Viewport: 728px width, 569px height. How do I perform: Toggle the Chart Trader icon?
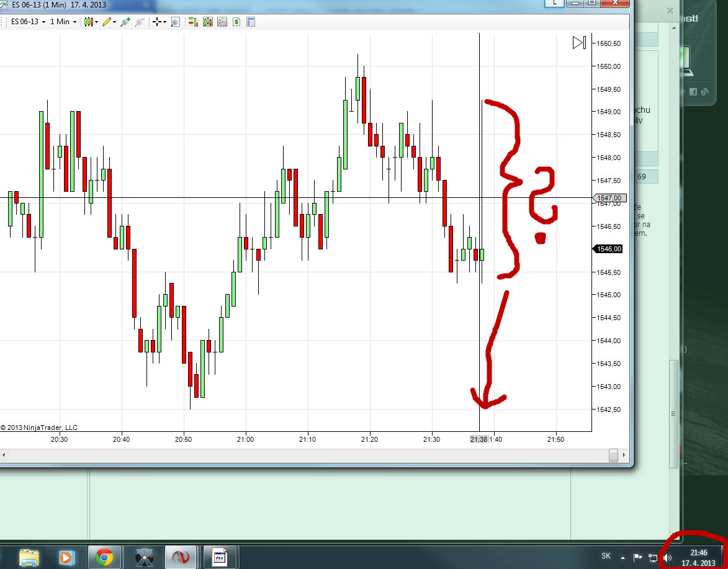pyautogui.click(x=193, y=22)
